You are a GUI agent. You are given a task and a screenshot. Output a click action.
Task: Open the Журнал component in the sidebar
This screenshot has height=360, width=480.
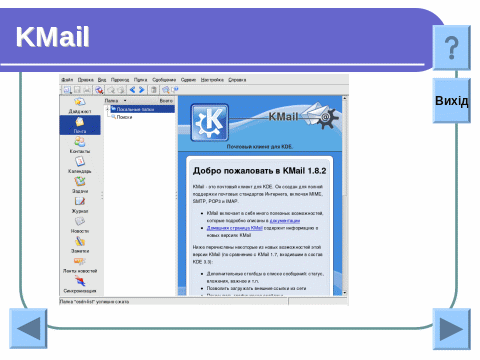click(x=80, y=205)
